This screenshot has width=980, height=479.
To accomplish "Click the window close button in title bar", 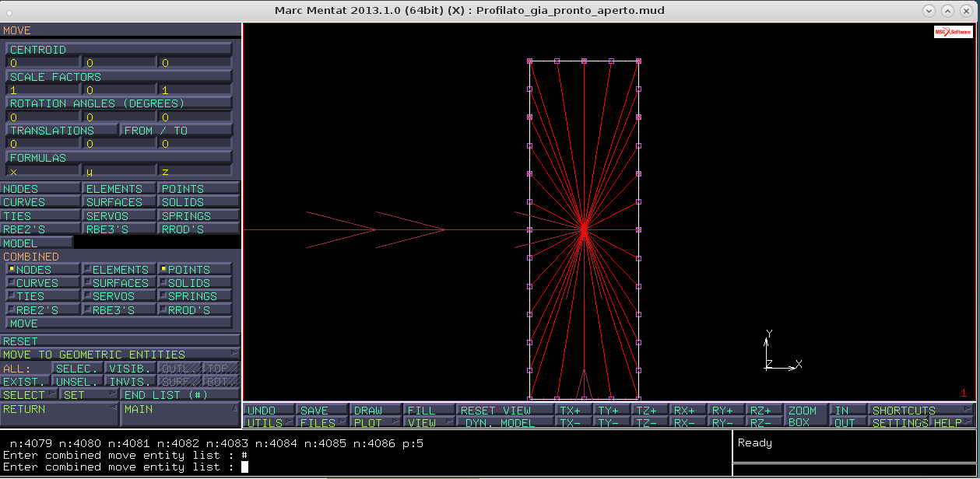I will coord(966,11).
